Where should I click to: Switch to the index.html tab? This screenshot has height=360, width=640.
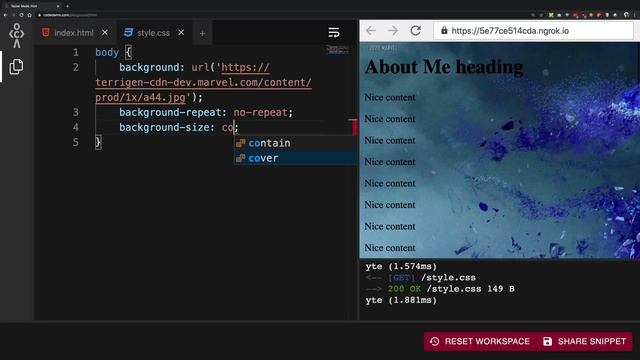73,33
